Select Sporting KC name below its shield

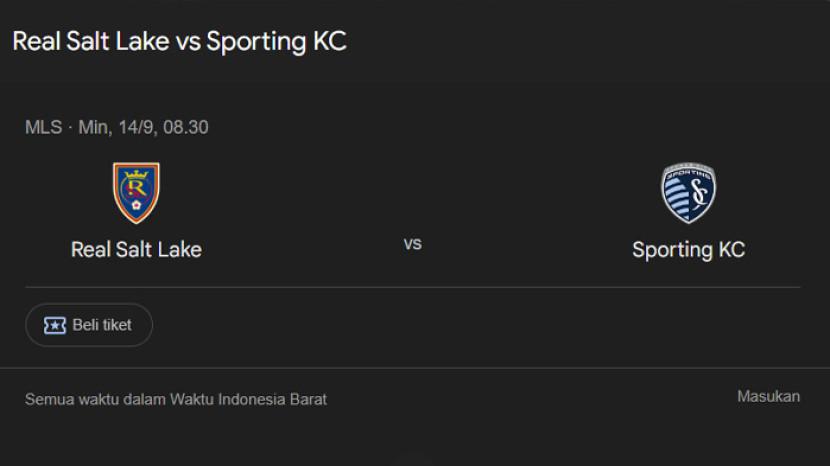pyautogui.click(x=688, y=249)
